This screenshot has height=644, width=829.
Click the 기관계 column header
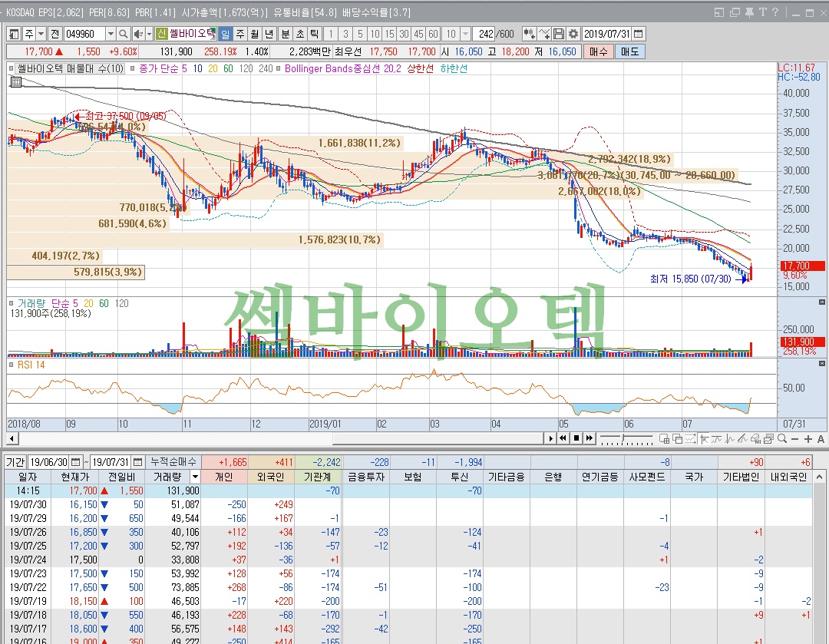pos(318,477)
